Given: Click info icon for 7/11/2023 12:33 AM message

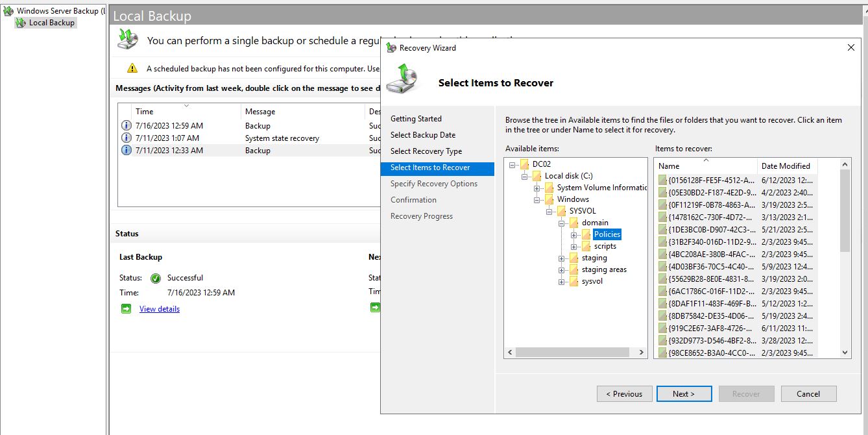Looking at the screenshot, I should 127,150.
